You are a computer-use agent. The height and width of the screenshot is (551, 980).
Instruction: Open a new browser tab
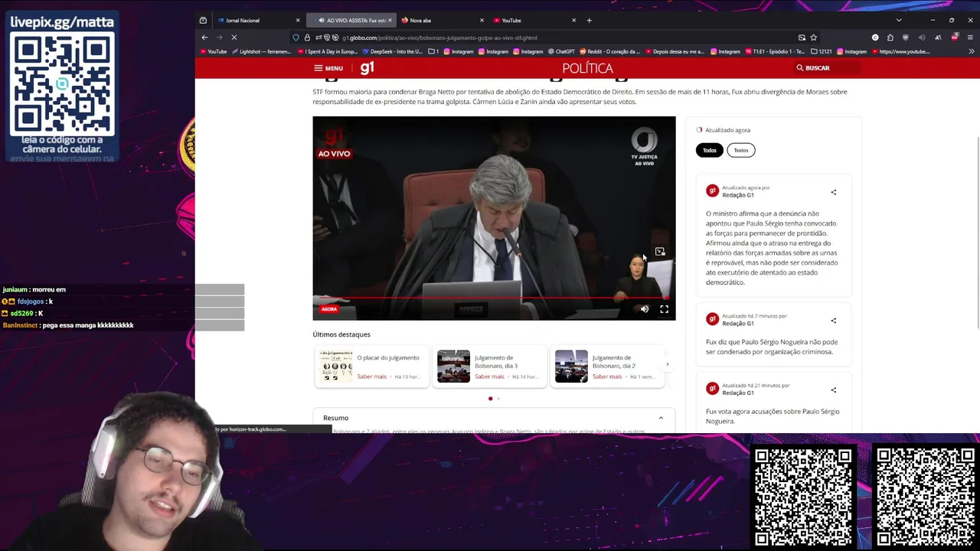(589, 21)
